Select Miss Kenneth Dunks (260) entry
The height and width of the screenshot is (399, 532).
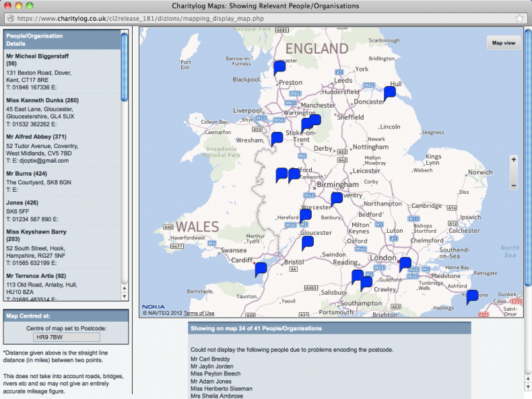tap(62, 112)
